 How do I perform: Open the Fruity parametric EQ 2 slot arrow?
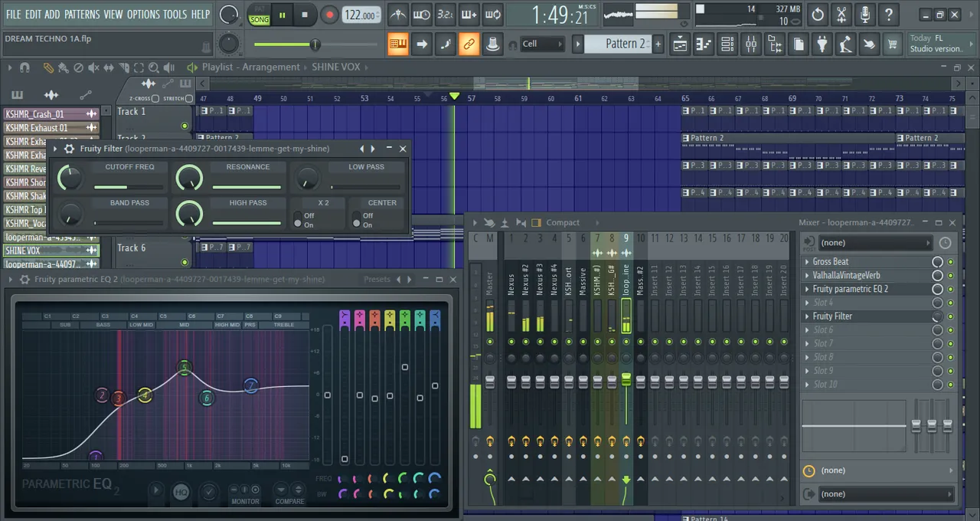[x=807, y=290]
